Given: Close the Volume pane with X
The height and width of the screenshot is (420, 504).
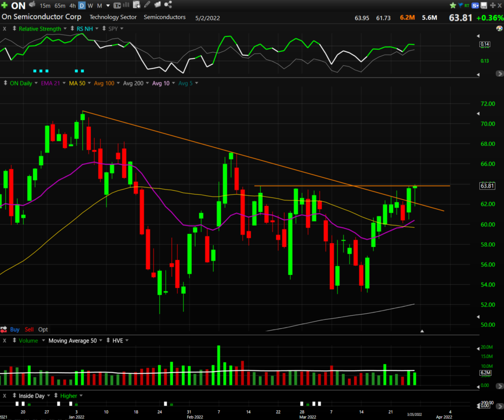Looking at the screenshot, I should point(5,340).
